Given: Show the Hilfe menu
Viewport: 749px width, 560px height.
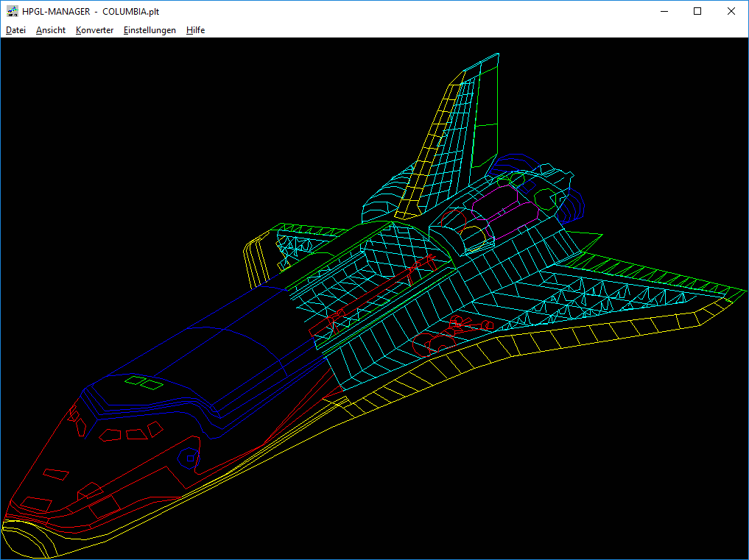Looking at the screenshot, I should tap(195, 30).
